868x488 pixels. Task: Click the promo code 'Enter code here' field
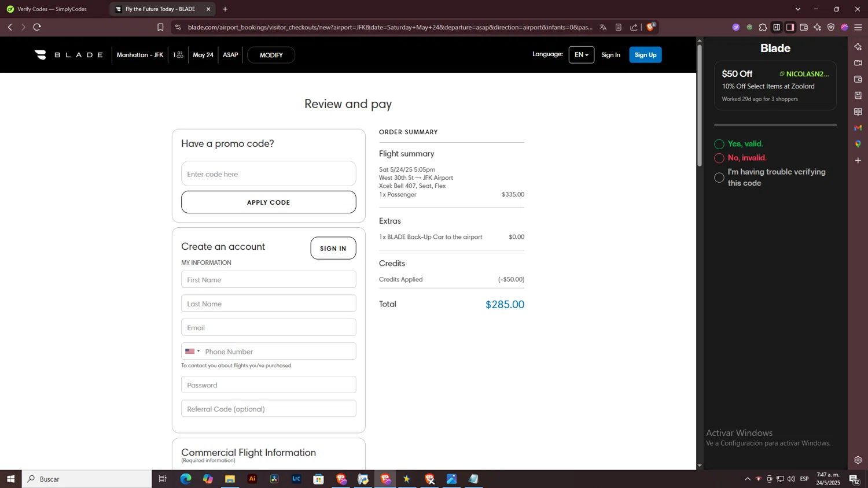tap(269, 173)
